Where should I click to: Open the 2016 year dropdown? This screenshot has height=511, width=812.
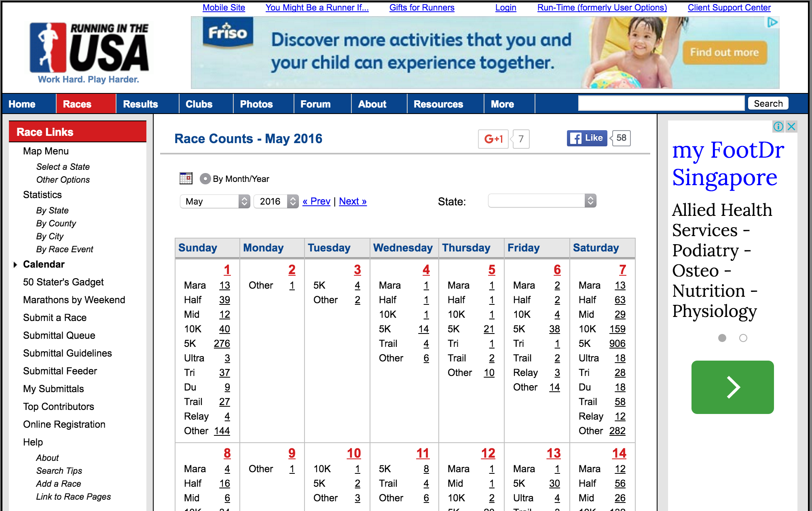pyautogui.click(x=276, y=201)
